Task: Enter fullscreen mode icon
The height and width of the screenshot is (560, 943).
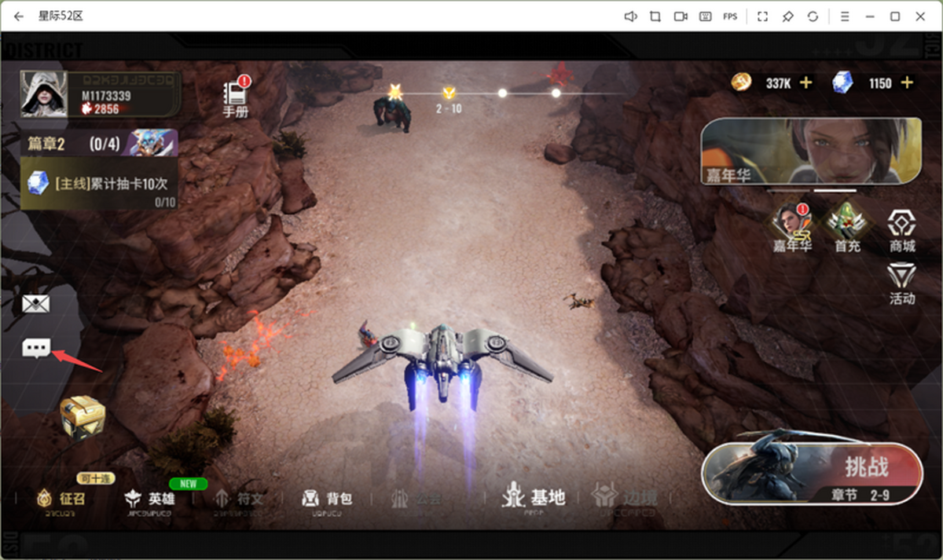Action: (x=762, y=16)
